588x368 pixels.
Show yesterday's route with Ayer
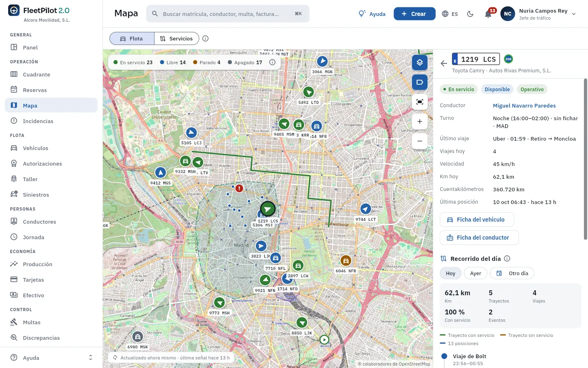pyautogui.click(x=476, y=273)
